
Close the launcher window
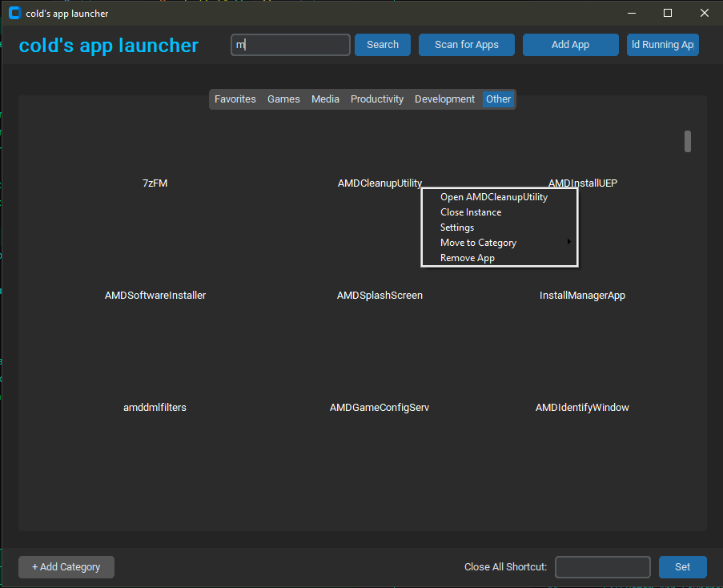point(704,13)
